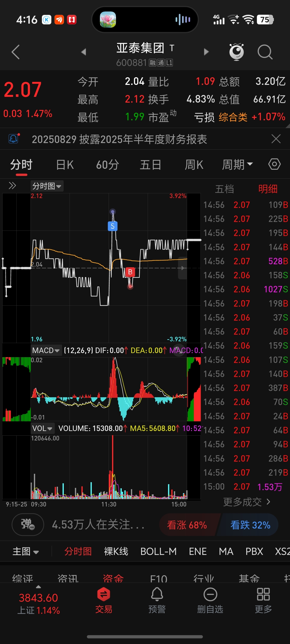Open 综评 bottom tab

coord(23,578)
